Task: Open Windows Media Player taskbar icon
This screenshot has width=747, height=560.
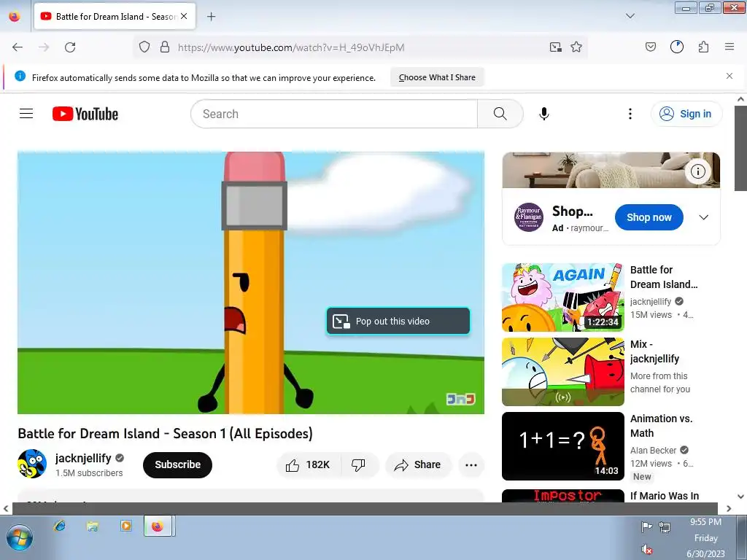Action: (x=125, y=526)
